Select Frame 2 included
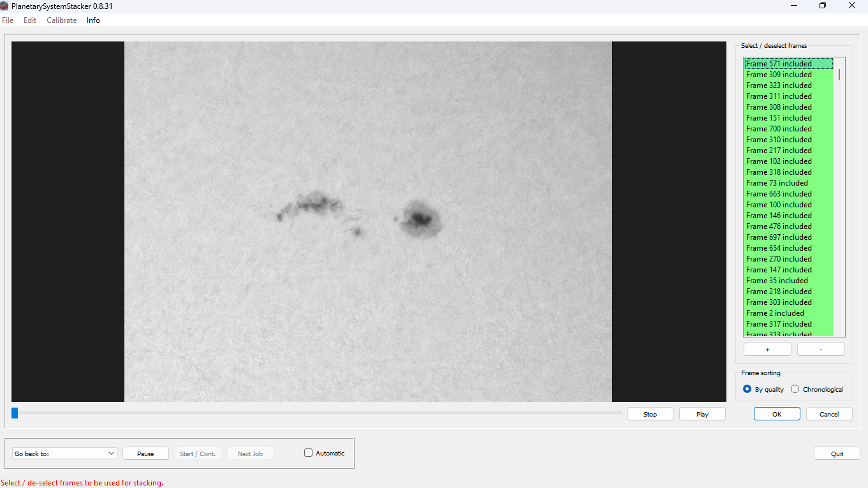Image resolution: width=868 pixels, height=488 pixels. click(789, 313)
